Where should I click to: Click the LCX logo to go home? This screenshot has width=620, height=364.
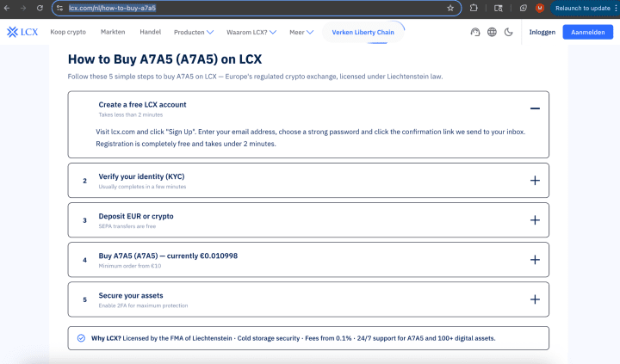22,32
